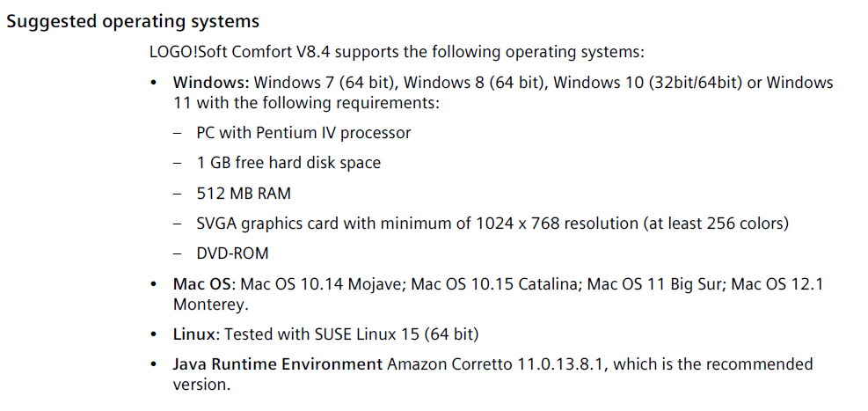Click the 'Windows 7 (64 bit)' text
This screenshot has width=868, height=411.
coord(325,83)
